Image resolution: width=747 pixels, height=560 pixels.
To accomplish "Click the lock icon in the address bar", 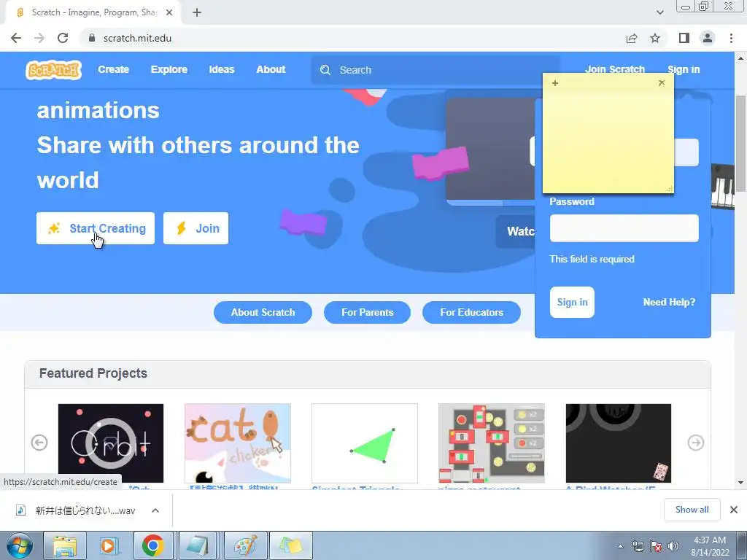I will coord(92,38).
